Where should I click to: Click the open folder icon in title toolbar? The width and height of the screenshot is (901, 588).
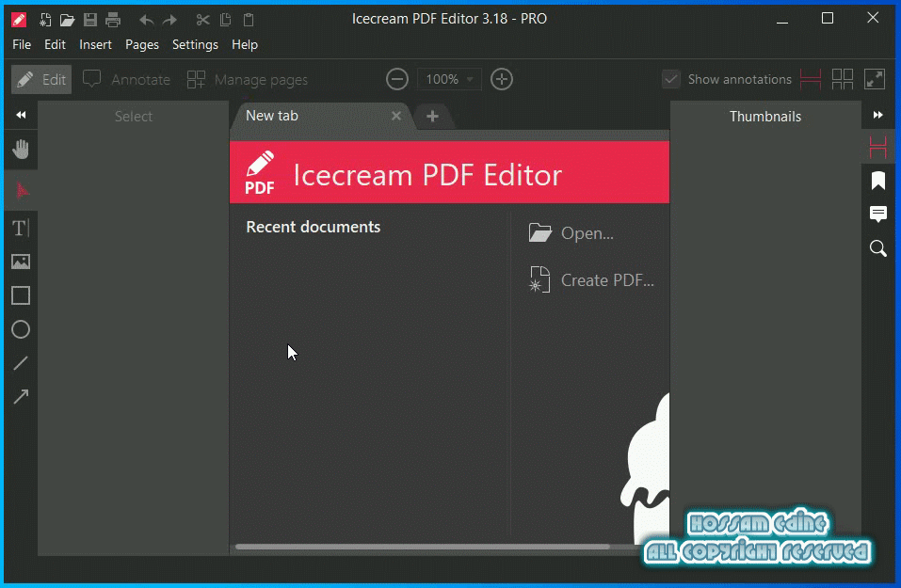pyautogui.click(x=67, y=20)
